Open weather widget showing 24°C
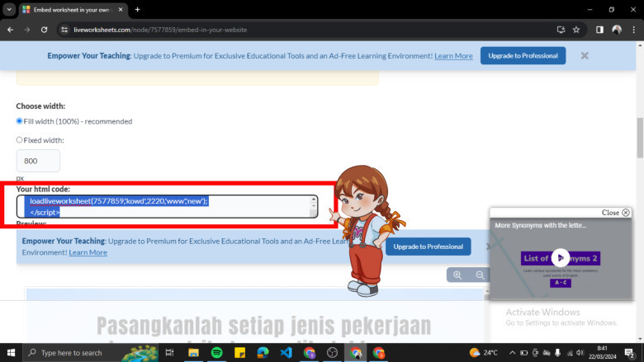Screen dimensions: 644x362 pos(484,353)
